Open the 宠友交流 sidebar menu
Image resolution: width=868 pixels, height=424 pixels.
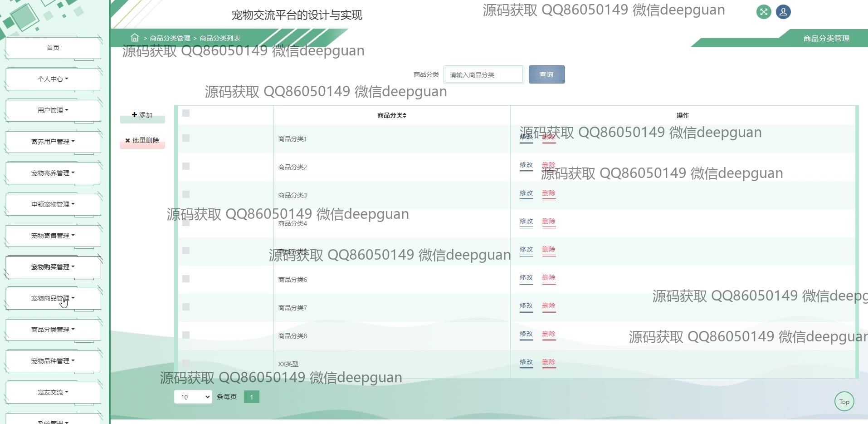[x=53, y=392]
